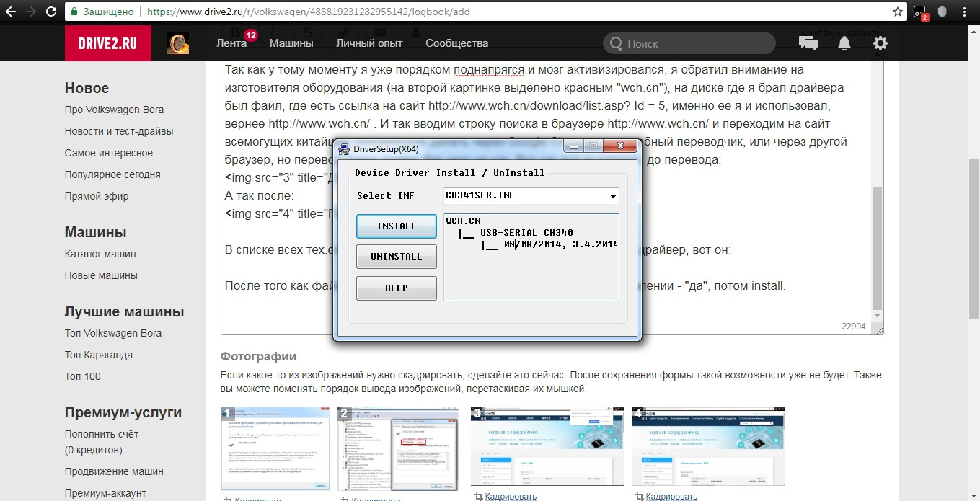Click the UNINSTALL button in DriverSetup
Screen dimensions: 980x501
coord(397,257)
